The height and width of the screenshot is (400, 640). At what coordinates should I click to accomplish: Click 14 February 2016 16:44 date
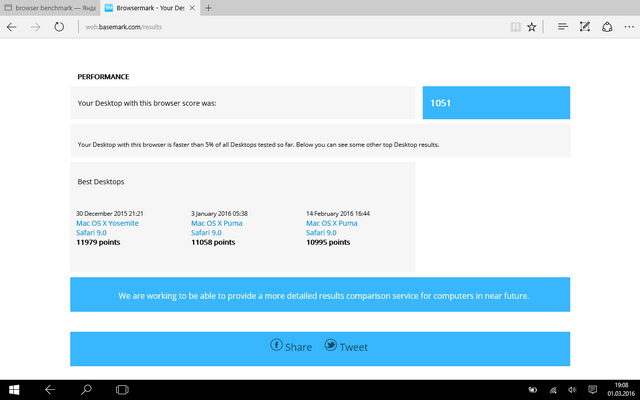point(338,213)
